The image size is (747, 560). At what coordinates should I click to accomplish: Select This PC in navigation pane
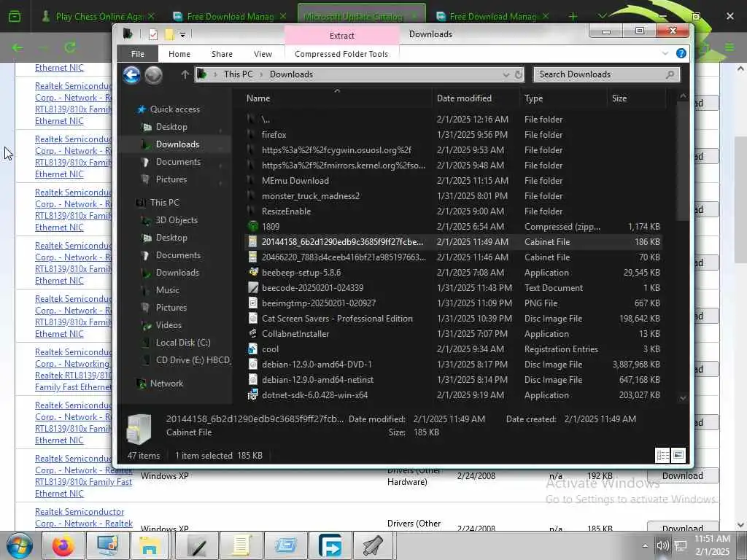pyautogui.click(x=165, y=203)
